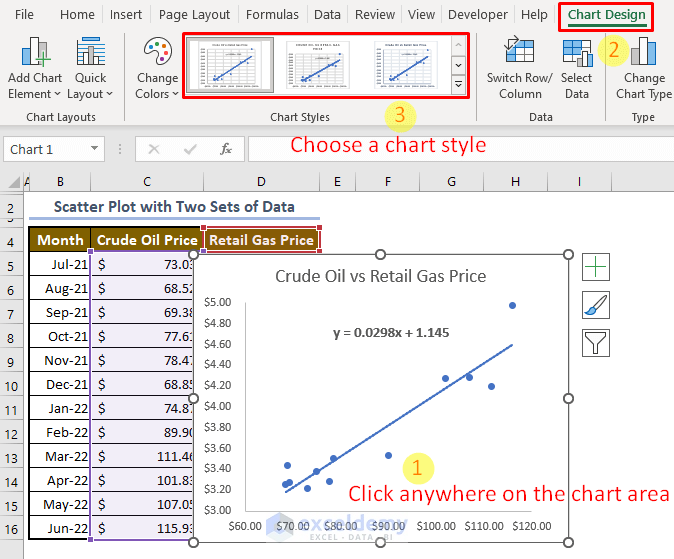
Task: Open the Quick Layout gallery
Action: [90, 68]
